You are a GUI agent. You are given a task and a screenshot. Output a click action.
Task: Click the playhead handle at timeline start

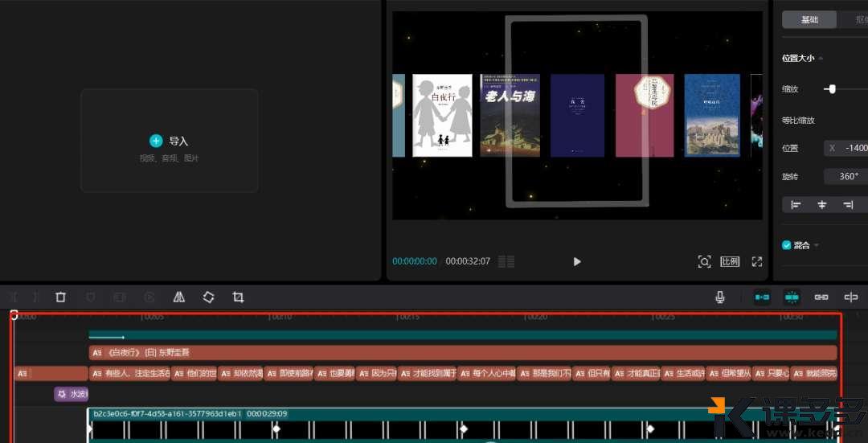14,314
